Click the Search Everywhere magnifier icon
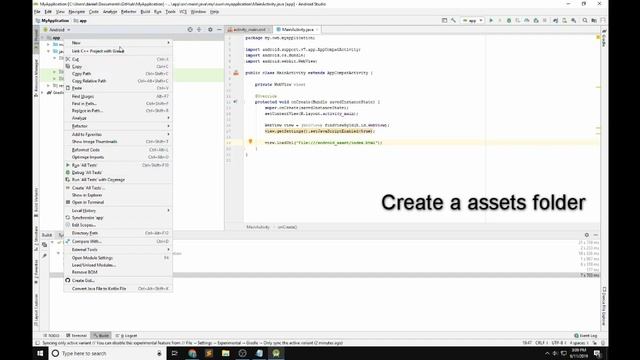Screen dimensions: 640x360 pyautogui.click(x=585, y=20)
